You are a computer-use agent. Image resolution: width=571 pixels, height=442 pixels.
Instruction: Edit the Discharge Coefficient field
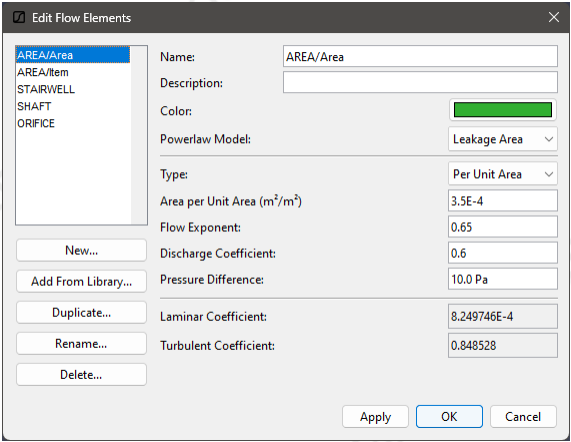tap(503, 253)
